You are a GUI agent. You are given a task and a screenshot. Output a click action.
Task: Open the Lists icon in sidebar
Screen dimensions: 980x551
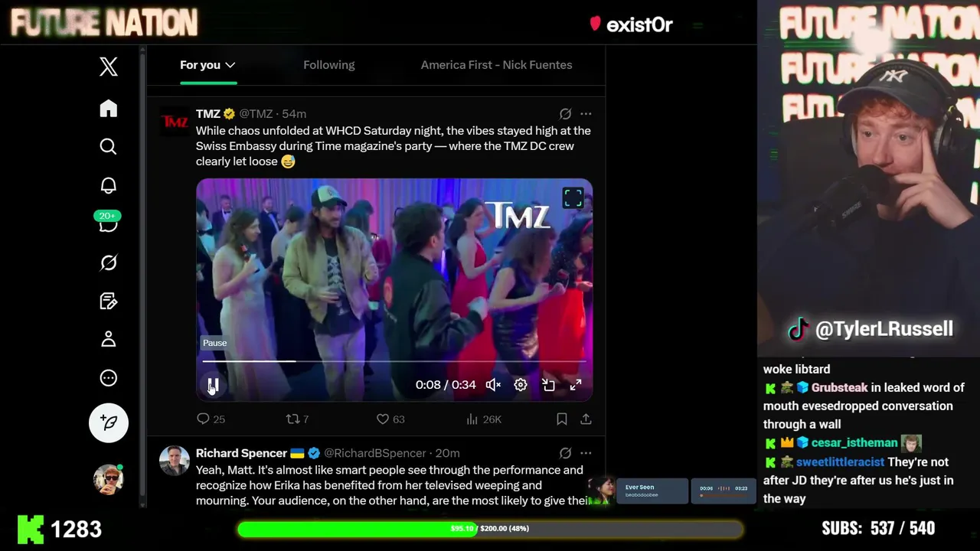pyautogui.click(x=109, y=301)
